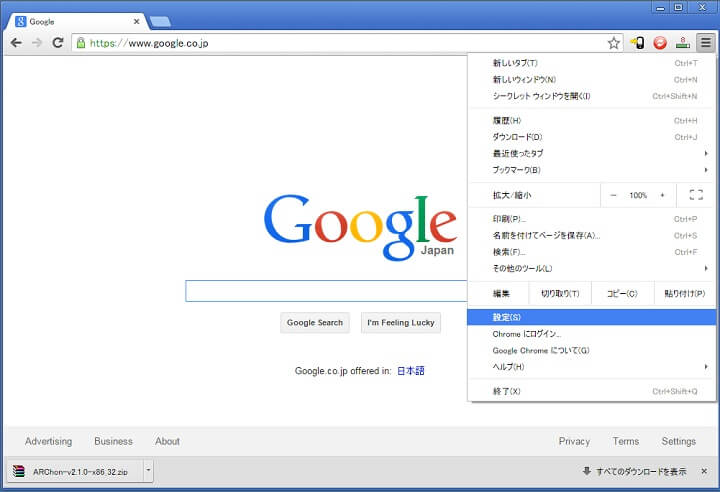Select Chrome にログイン... menu item
720x492 pixels.
(592, 334)
